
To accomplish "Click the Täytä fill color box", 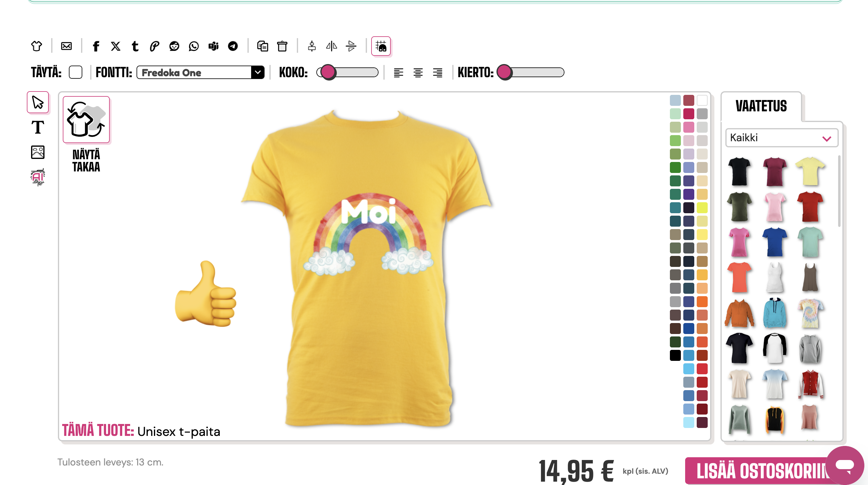I will tap(76, 72).
